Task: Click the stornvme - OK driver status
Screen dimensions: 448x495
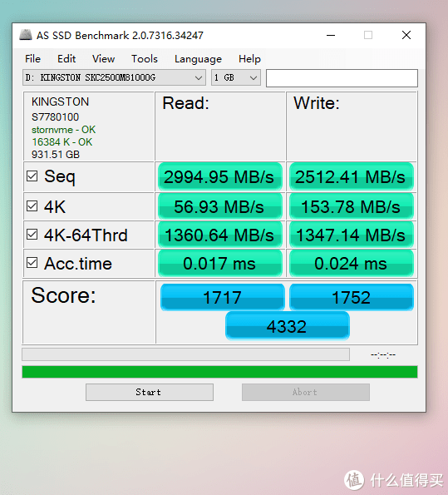Action: point(63,130)
